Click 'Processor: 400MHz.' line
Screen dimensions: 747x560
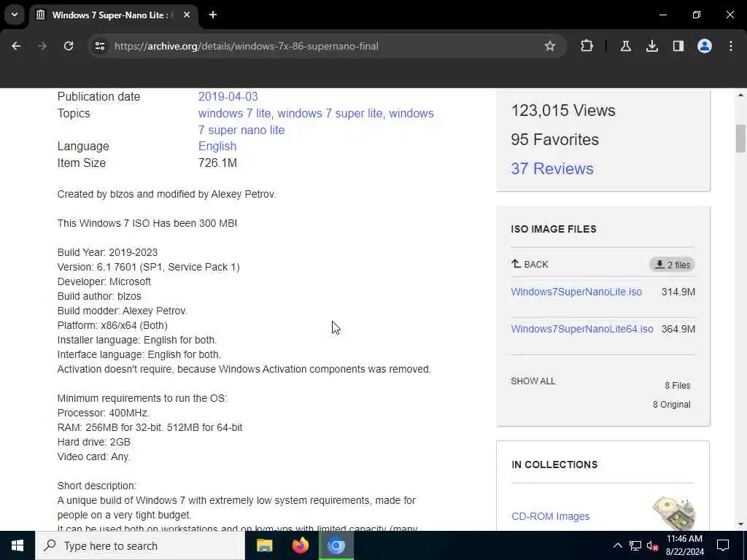(104, 413)
